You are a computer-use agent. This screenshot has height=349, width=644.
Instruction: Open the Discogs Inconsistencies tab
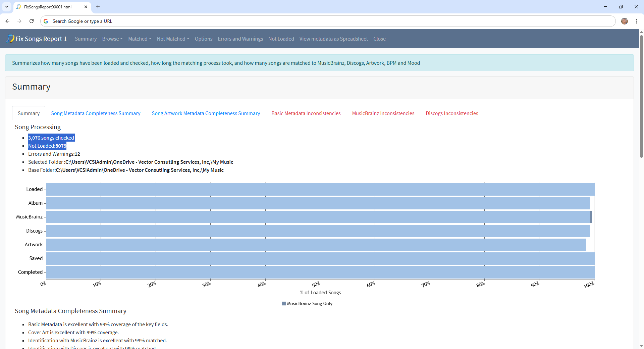[452, 113]
